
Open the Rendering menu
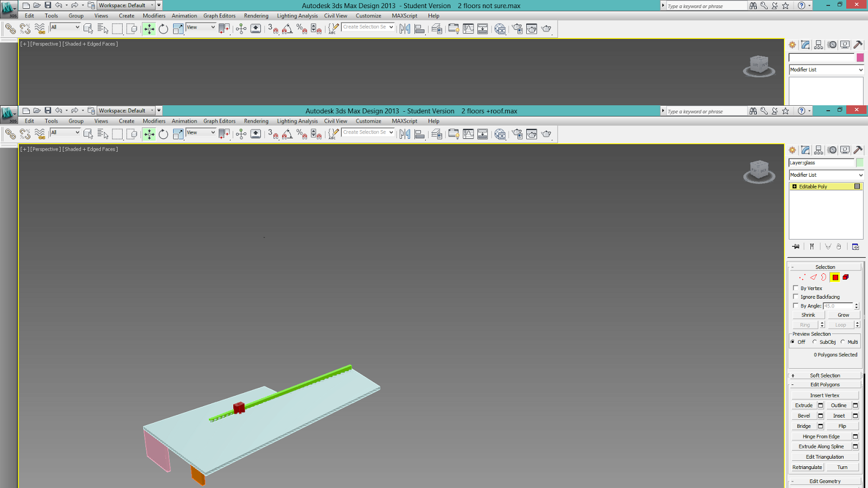coord(256,121)
